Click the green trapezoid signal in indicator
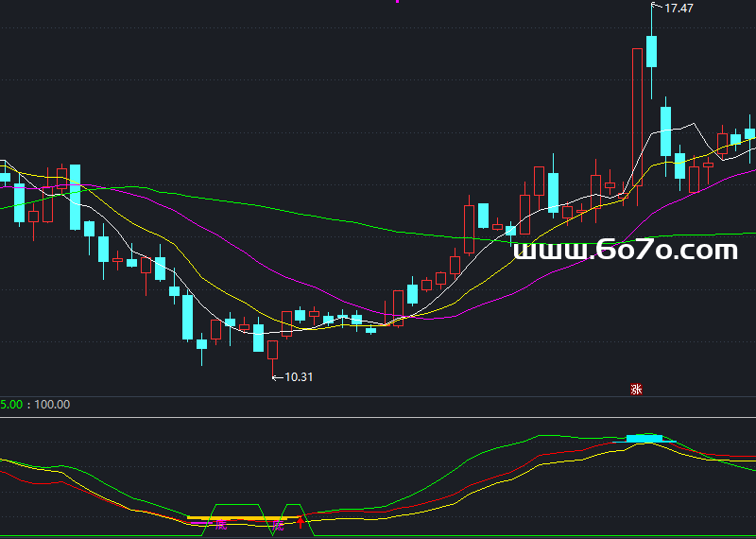756x539 pixels. 236,505
